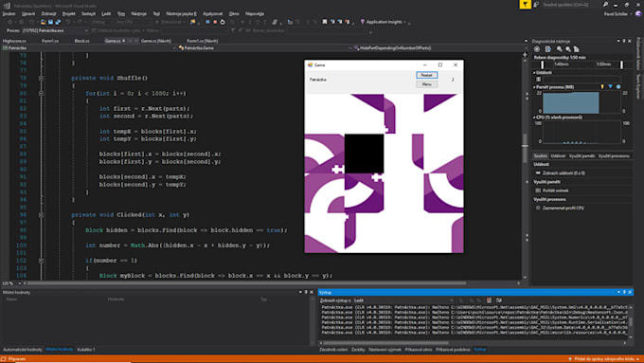Collapse the if block at line 102

click(41, 261)
